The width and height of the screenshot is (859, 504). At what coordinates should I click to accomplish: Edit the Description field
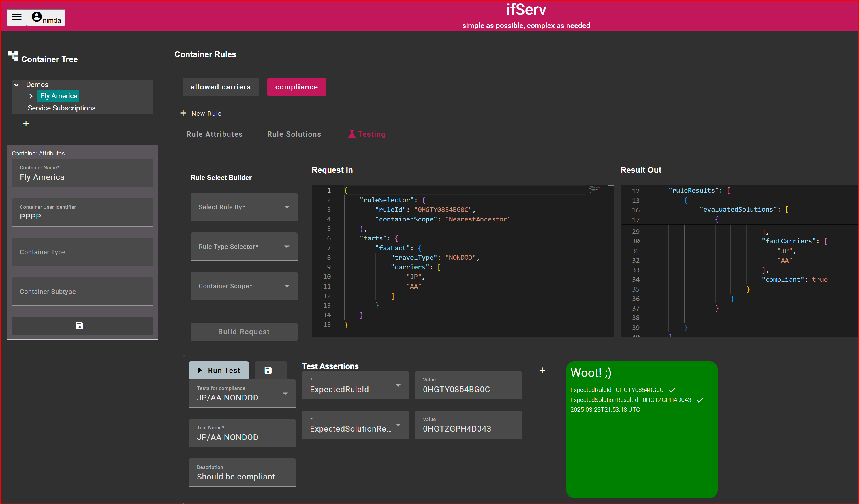(243, 473)
